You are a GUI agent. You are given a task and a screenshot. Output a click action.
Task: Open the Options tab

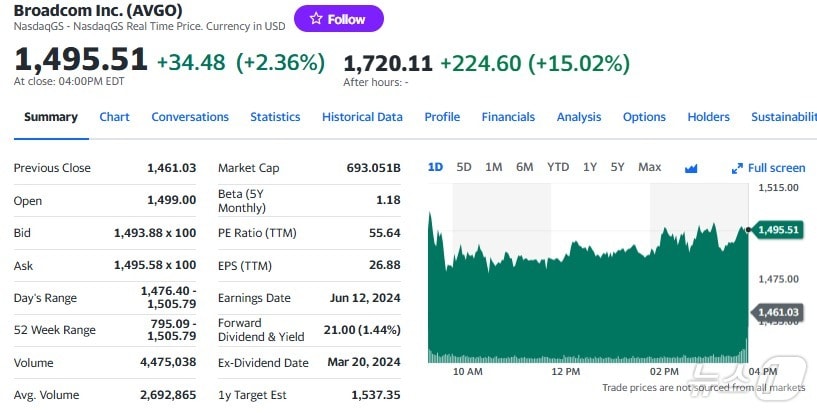pos(644,117)
